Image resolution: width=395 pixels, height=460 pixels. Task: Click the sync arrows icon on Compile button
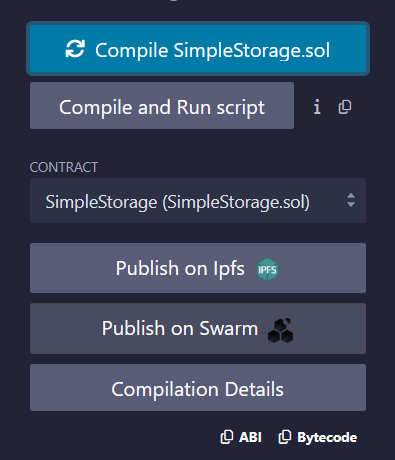[x=75, y=49]
